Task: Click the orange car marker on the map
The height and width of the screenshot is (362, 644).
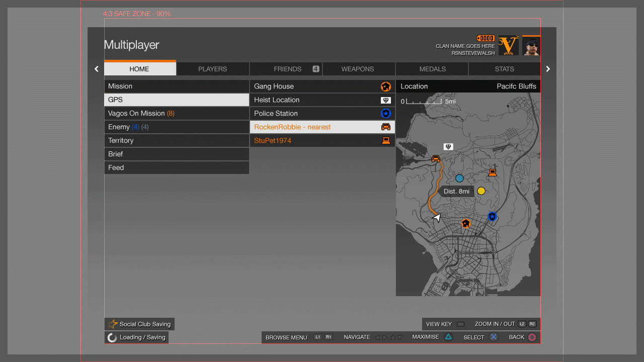Action: pos(436,159)
